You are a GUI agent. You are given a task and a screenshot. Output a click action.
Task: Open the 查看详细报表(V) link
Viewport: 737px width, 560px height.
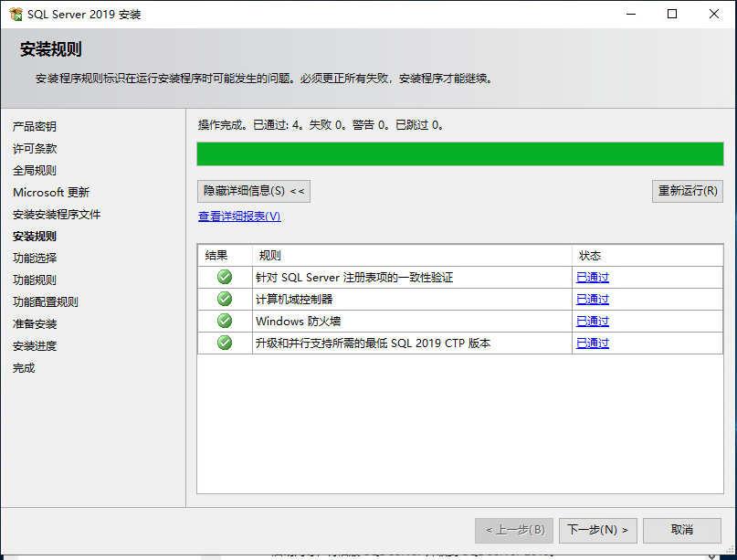click(239, 217)
